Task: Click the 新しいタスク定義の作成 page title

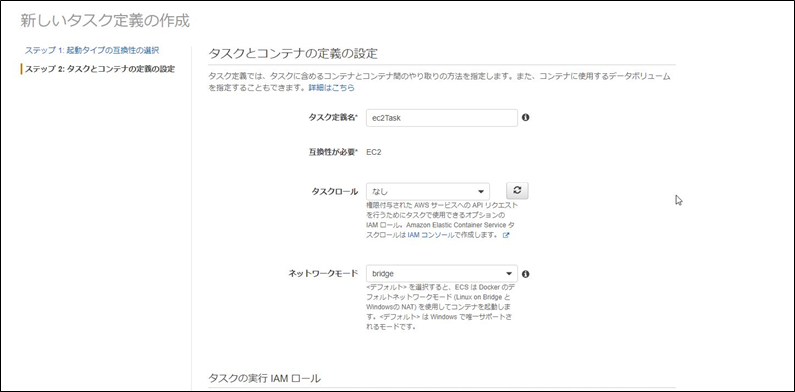Action: pos(105,21)
